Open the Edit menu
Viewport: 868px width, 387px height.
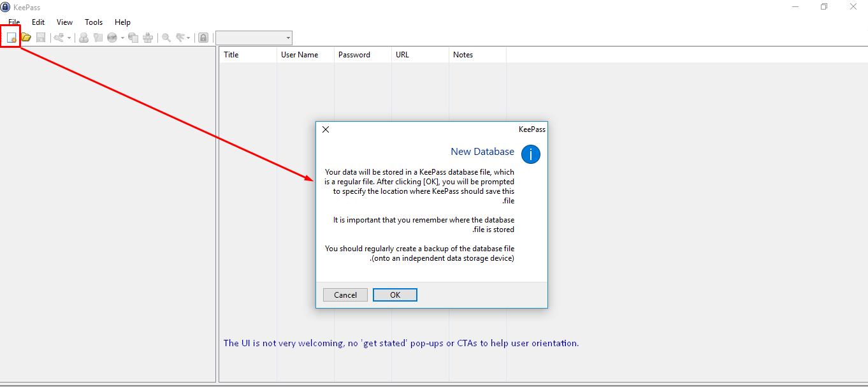(x=38, y=22)
